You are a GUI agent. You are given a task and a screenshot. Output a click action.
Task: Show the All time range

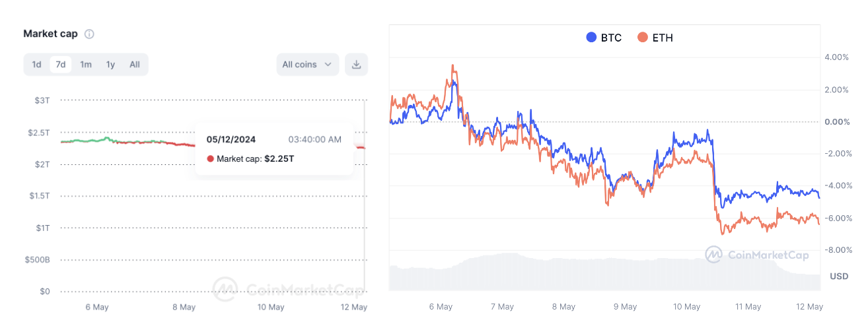[x=135, y=65]
